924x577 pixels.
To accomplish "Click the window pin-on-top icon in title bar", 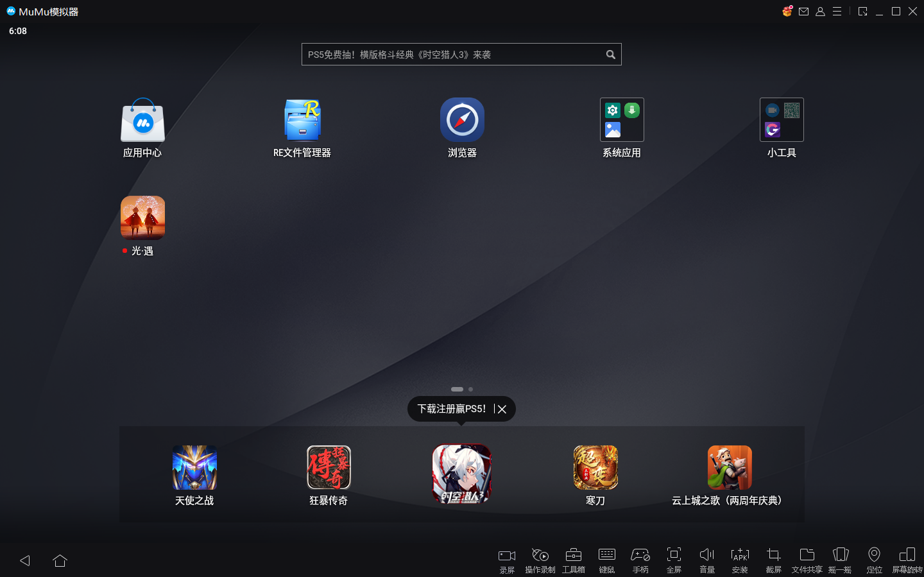I will (863, 12).
